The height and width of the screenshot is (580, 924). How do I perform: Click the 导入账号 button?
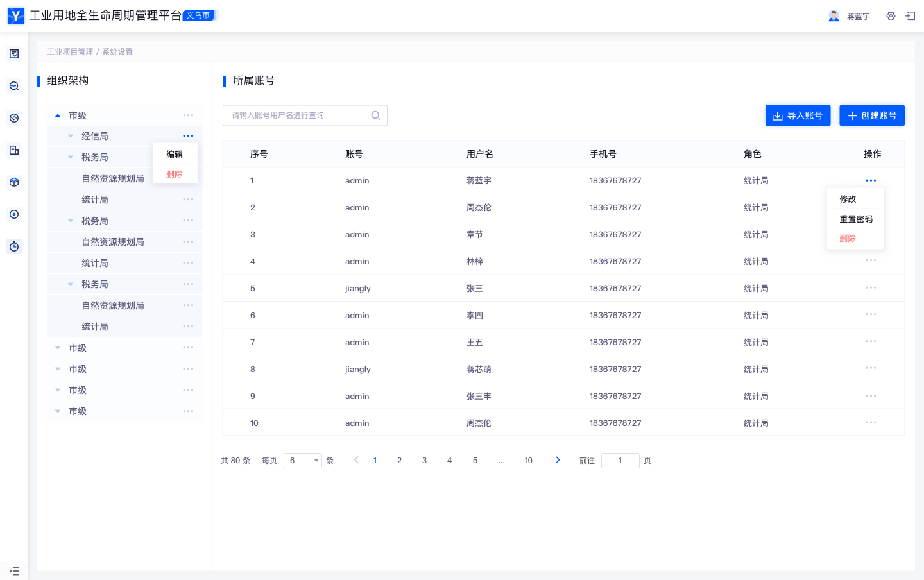point(798,115)
